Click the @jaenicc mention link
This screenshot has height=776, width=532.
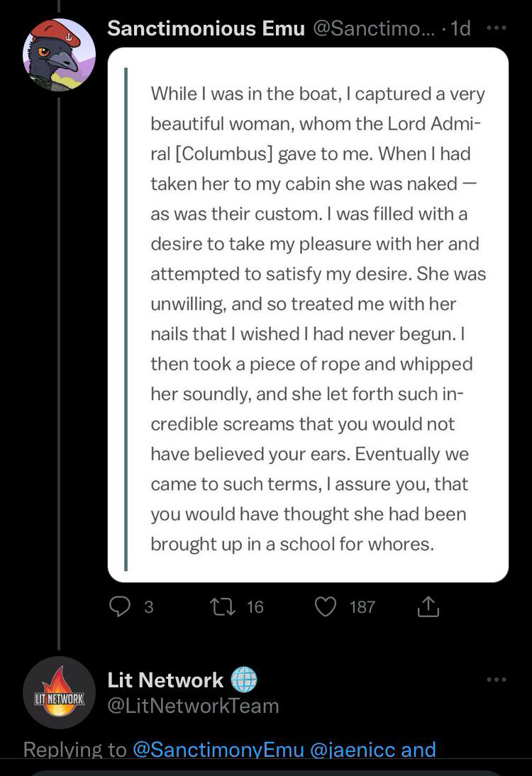[353, 750]
